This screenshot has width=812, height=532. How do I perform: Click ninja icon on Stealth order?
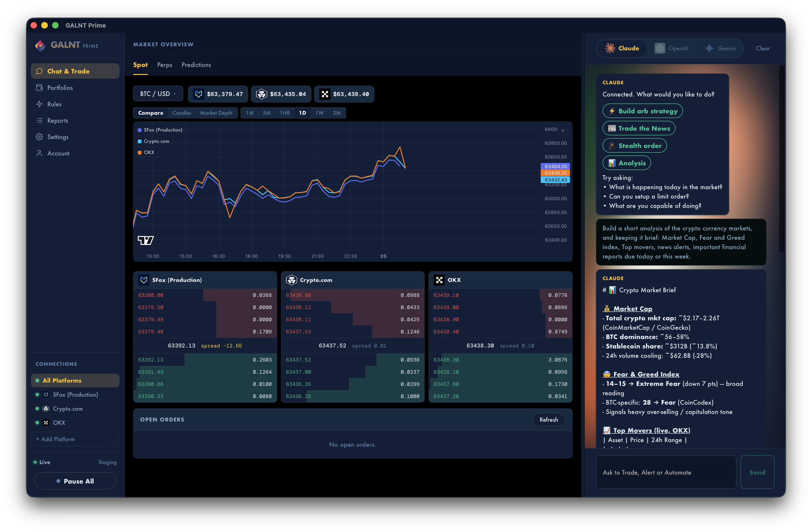(612, 146)
